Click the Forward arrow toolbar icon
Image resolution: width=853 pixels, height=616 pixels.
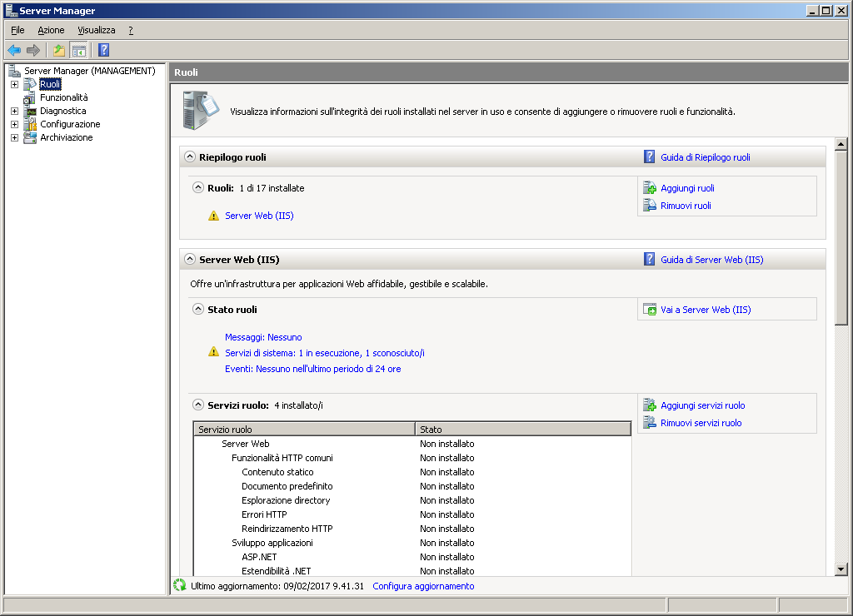click(x=33, y=51)
